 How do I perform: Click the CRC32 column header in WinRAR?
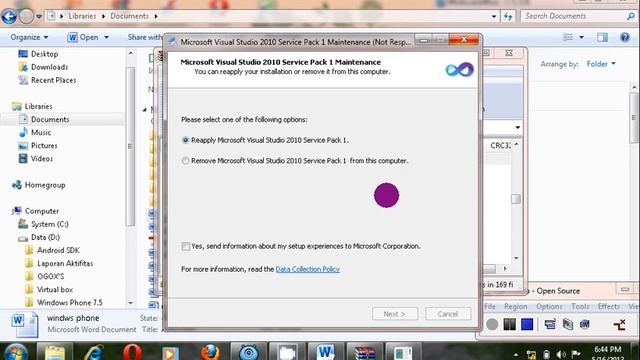coord(500,145)
